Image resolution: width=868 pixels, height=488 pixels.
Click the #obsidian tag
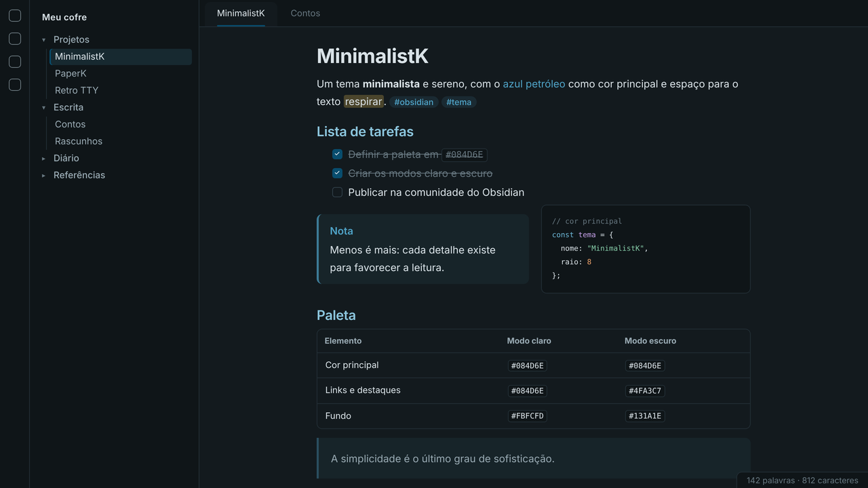click(414, 102)
